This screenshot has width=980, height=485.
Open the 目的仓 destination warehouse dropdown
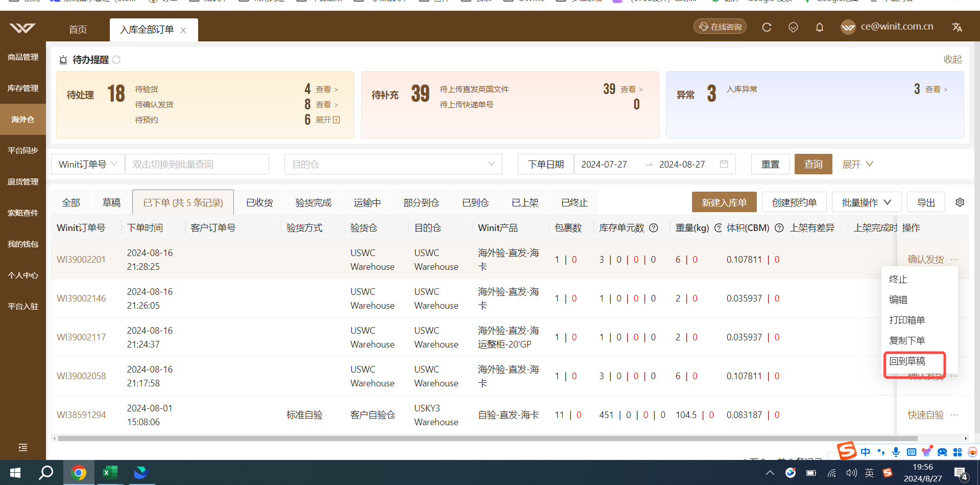[x=393, y=164]
